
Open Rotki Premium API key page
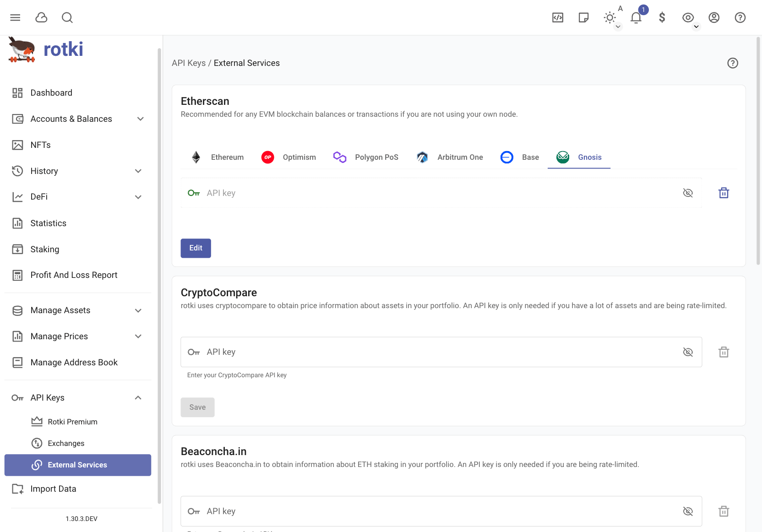point(78,422)
